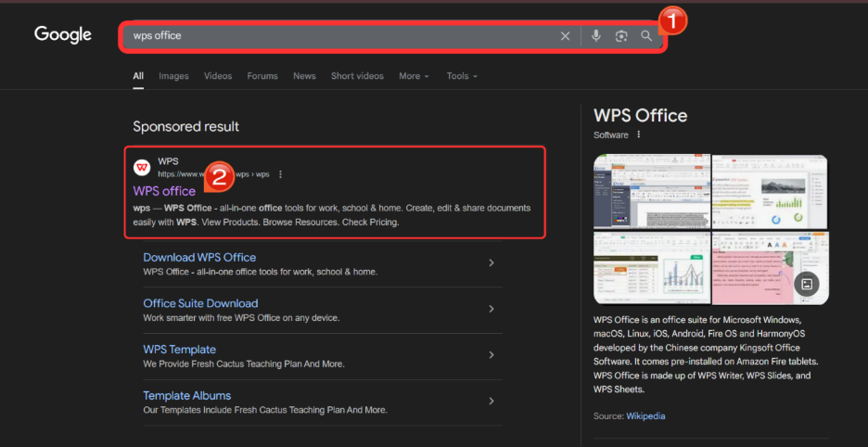Click the WPS site name above the URL
868x447 pixels.
pyautogui.click(x=168, y=161)
